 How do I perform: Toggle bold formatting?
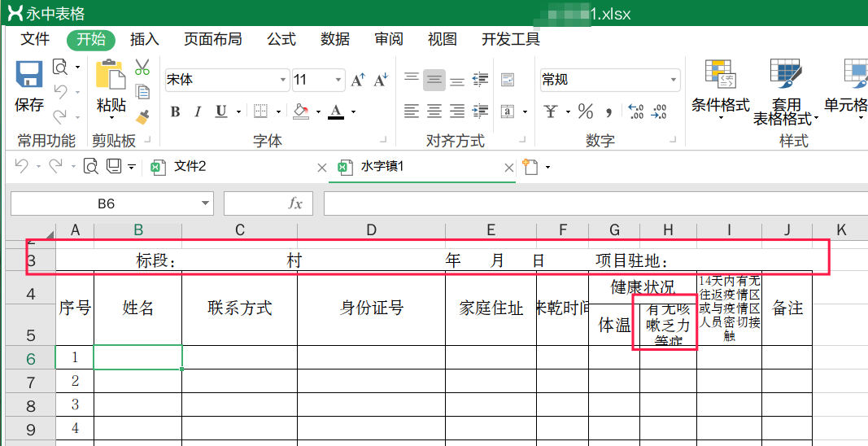click(176, 111)
